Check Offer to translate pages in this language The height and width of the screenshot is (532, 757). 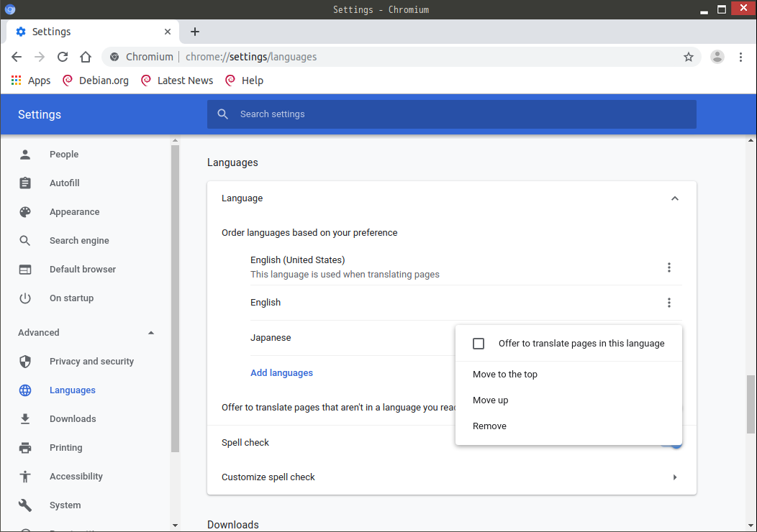click(479, 344)
